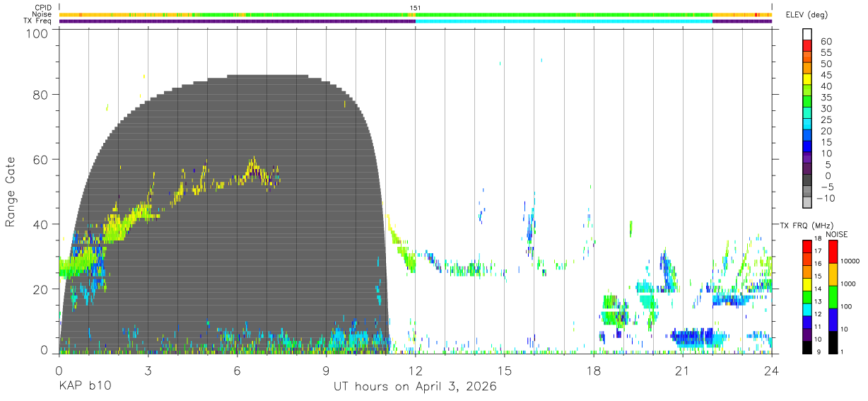The height and width of the screenshot is (401, 868).
Task: Click the green segment of the NOISE color bar
Action: point(832,297)
